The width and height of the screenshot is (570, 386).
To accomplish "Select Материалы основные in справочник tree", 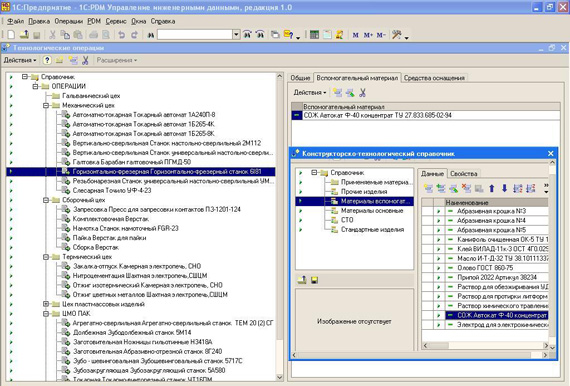I will point(372,210).
